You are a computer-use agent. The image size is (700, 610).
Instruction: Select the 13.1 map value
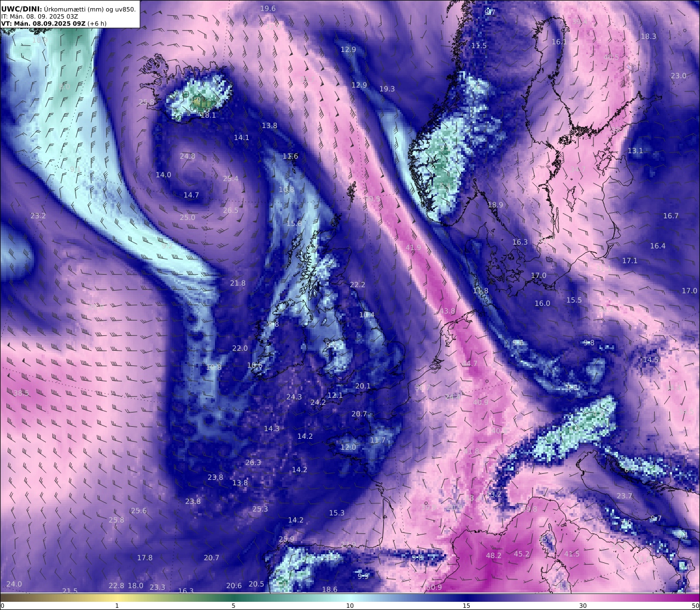tap(635, 150)
